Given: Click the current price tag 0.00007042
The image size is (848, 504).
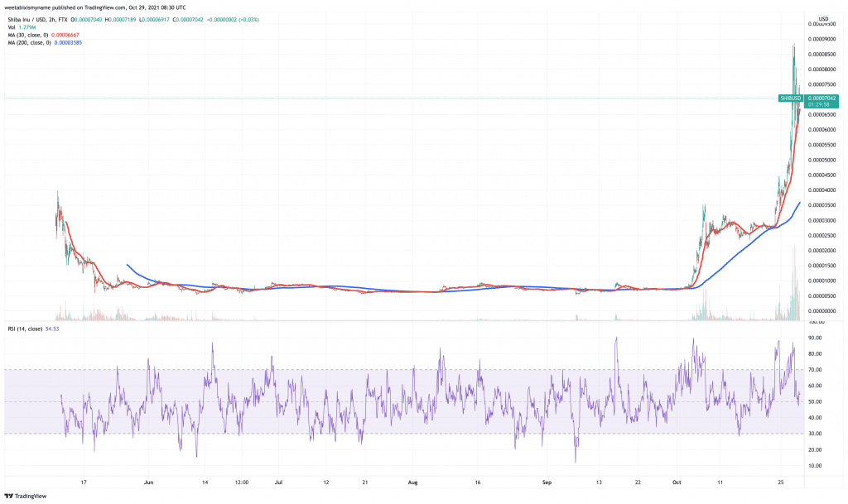Looking at the screenshot, I should (x=822, y=98).
